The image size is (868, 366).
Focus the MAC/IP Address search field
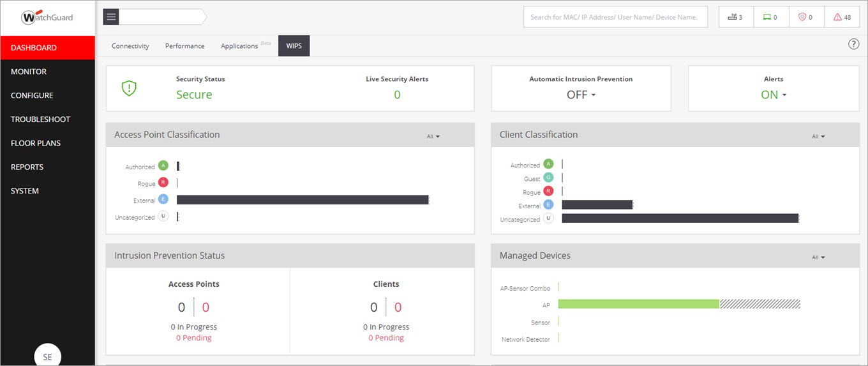coord(615,17)
